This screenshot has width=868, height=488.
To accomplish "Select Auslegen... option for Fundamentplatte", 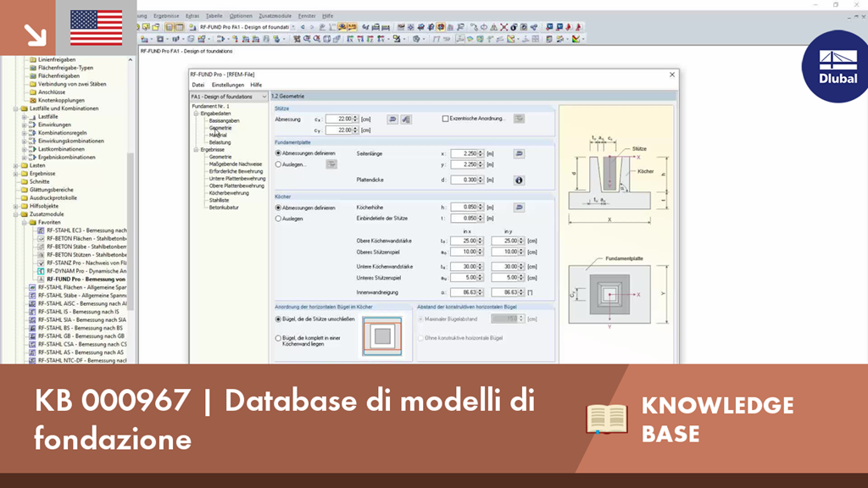I will (x=278, y=164).
